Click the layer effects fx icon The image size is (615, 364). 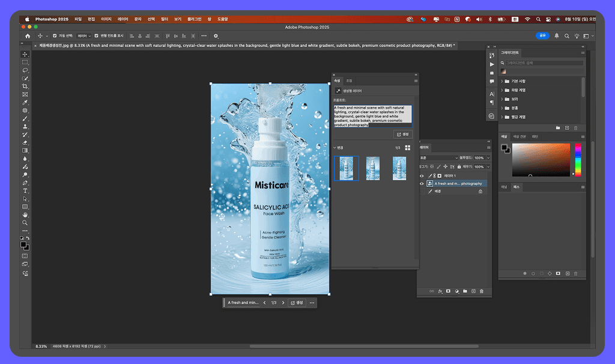click(x=440, y=291)
